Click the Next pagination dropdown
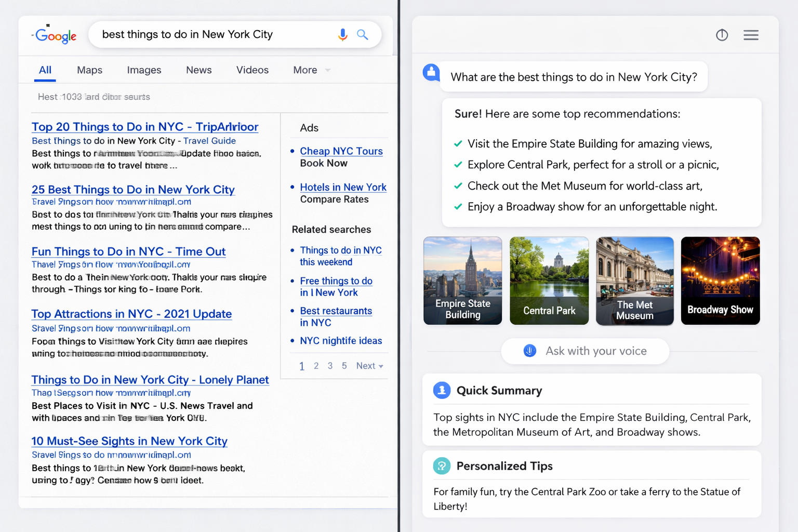The width and height of the screenshot is (798, 532). (x=369, y=366)
